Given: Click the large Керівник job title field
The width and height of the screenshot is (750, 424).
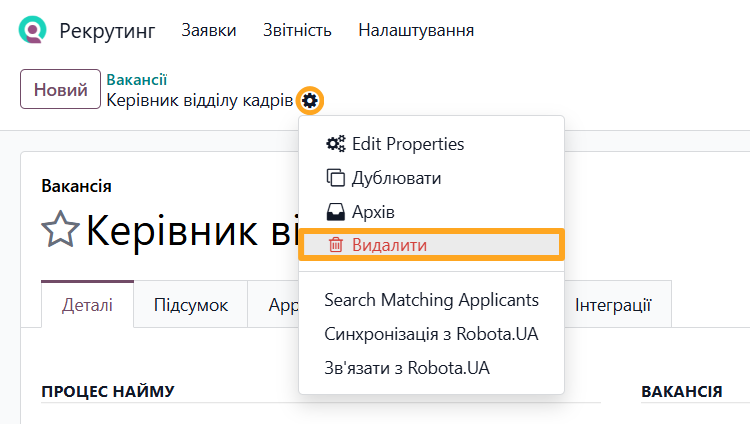Looking at the screenshot, I should pyautogui.click(x=193, y=231).
